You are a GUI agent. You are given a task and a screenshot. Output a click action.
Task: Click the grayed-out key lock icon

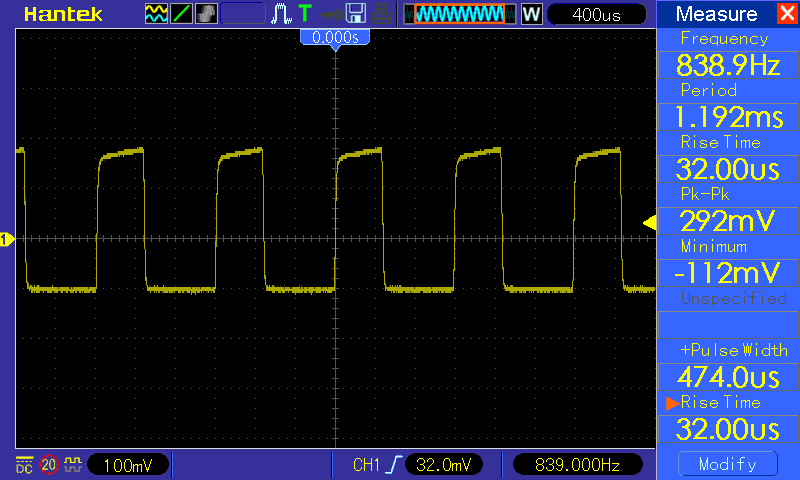pyautogui.click(x=331, y=15)
